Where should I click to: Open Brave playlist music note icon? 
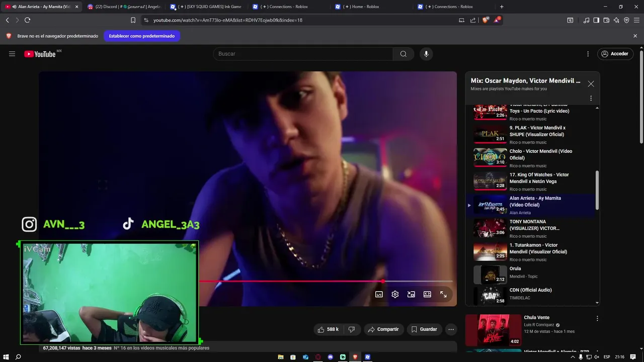click(x=586, y=20)
